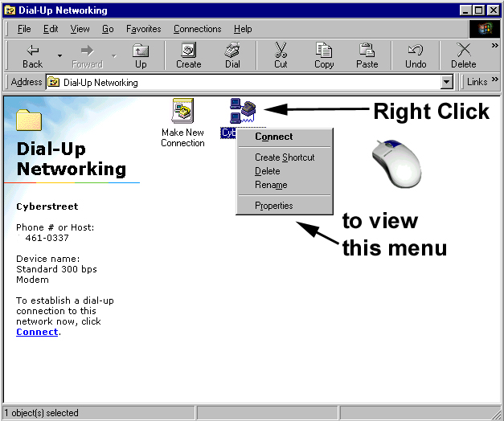Click the Paste clipboard icon

(x=367, y=55)
